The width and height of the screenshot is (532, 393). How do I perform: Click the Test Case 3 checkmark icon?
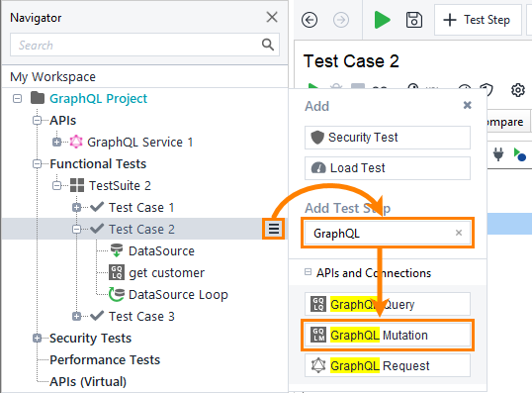click(x=97, y=316)
